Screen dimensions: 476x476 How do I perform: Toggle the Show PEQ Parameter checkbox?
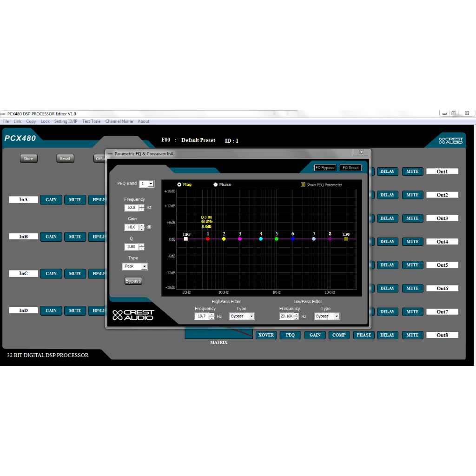coord(304,184)
